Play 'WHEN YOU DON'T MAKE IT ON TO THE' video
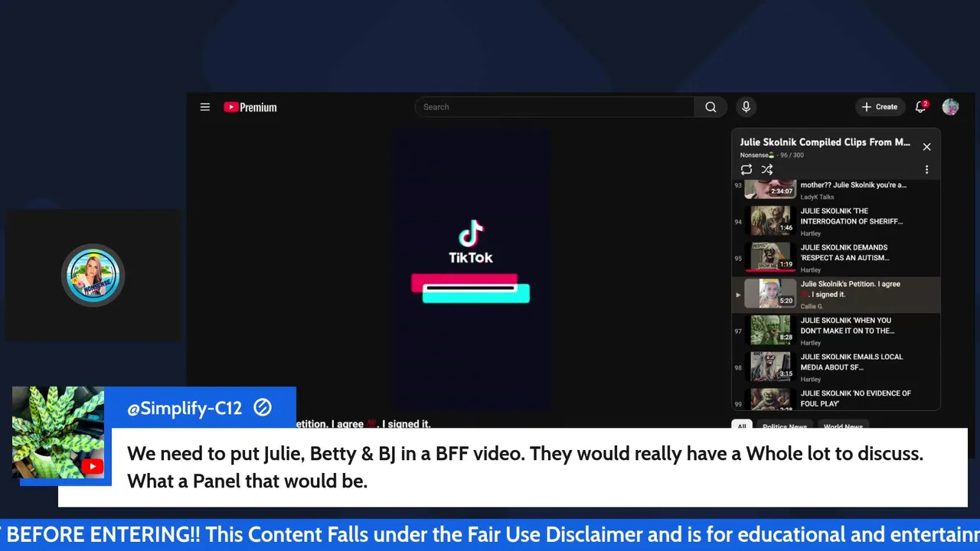 click(x=836, y=331)
